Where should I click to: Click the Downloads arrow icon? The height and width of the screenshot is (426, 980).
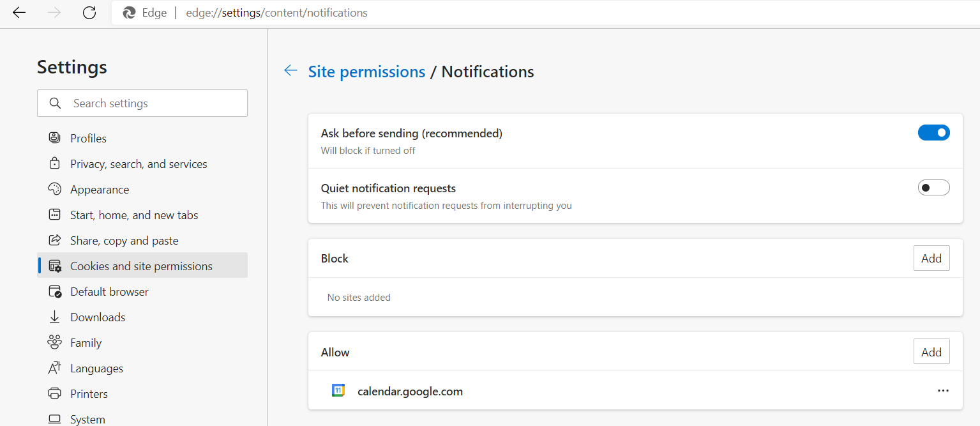tap(55, 317)
